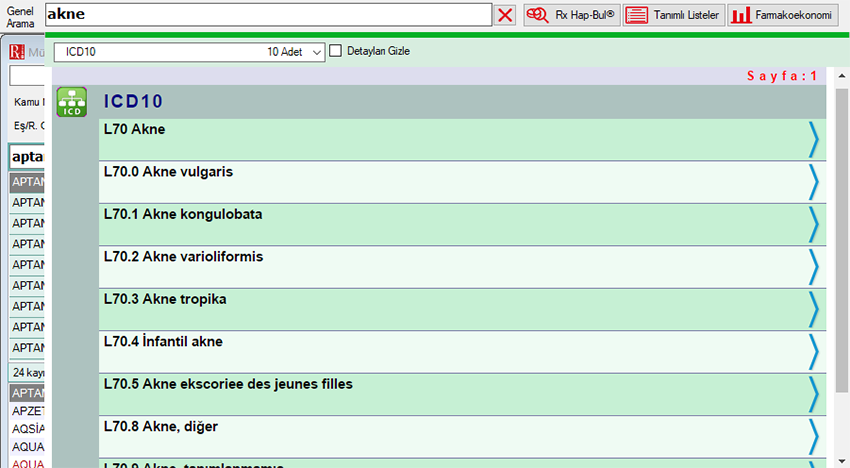Toggle the Detayları Gizle checkbox

336,51
